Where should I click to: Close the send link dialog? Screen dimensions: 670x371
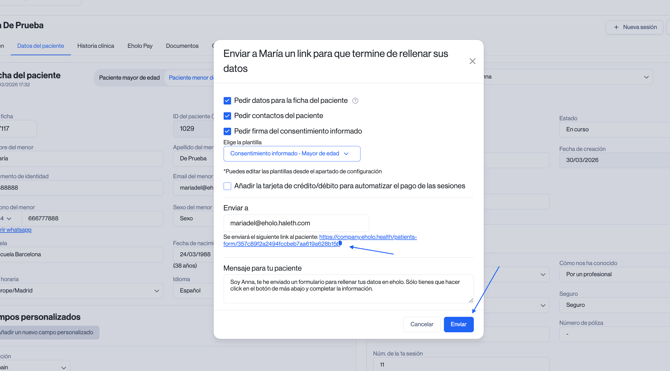pyautogui.click(x=472, y=61)
